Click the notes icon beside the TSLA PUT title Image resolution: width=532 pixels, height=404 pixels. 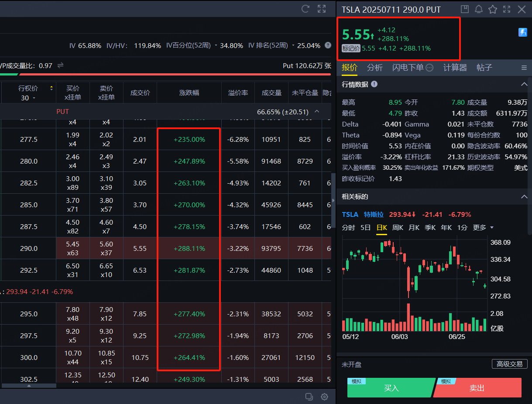click(x=465, y=9)
